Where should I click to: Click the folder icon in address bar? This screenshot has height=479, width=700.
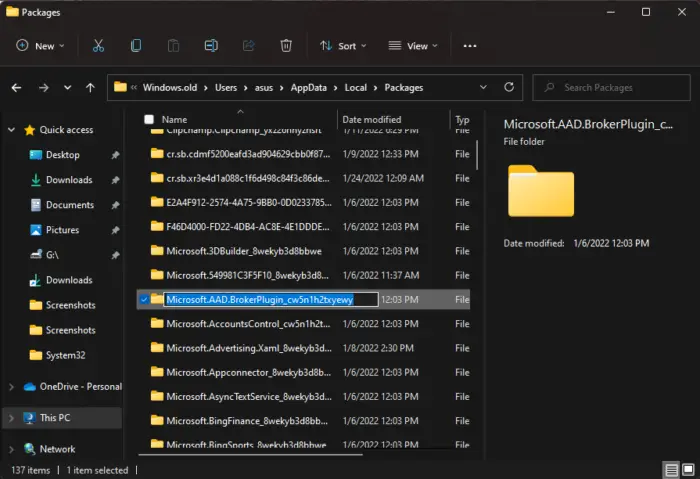pyautogui.click(x=120, y=87)
